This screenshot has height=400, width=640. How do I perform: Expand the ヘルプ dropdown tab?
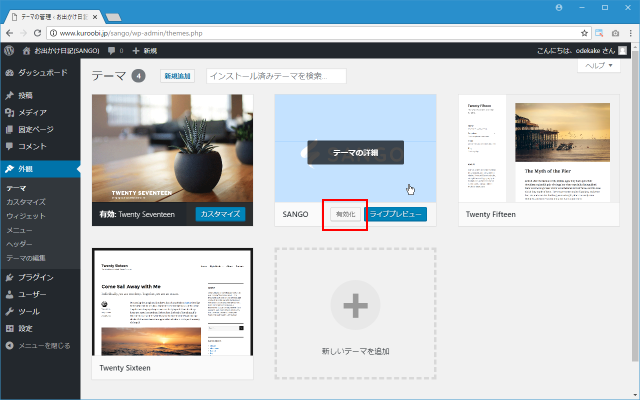[599, 65]
